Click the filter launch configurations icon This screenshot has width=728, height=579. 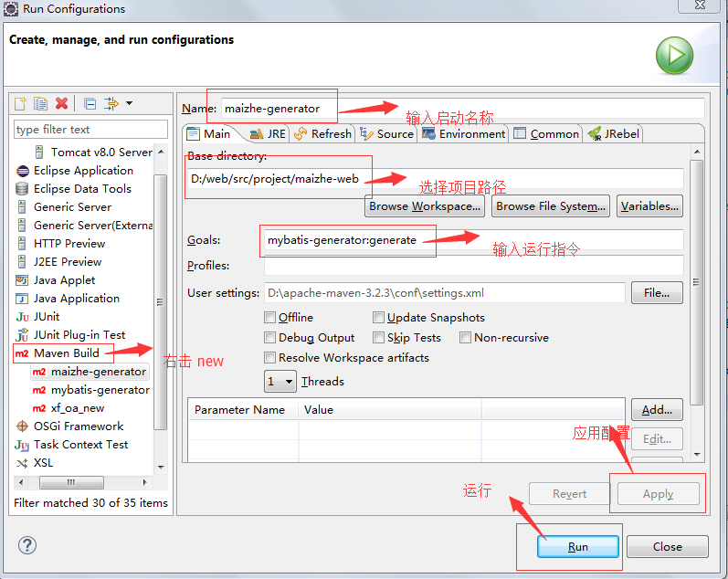[x=111, y=103]
